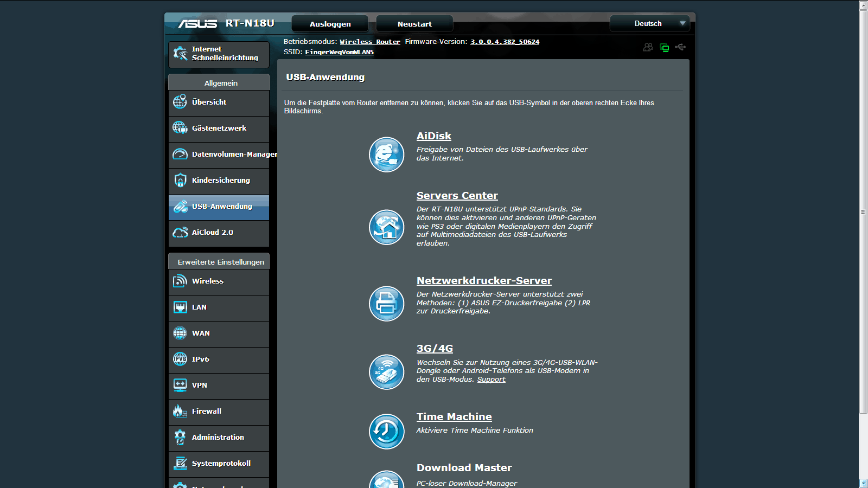This screenshot has width=868, height=488.
Task: Click the 3G/4G dongle icon
Action: pos(386,372)
